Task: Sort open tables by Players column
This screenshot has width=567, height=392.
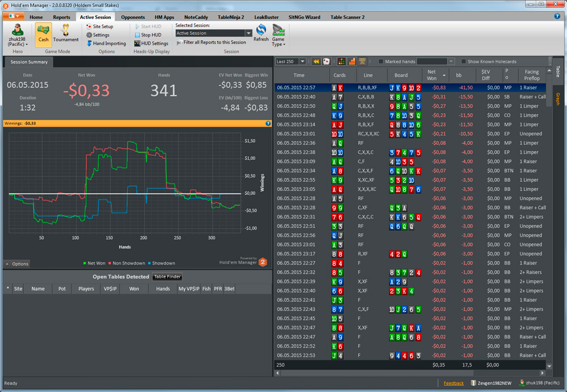Action: 86,289
